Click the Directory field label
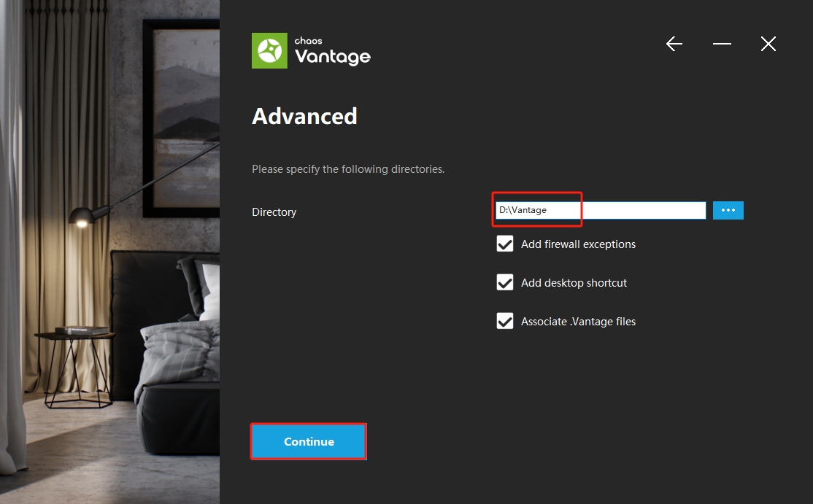This screenshot has width=813, height=504. (274, 212)
